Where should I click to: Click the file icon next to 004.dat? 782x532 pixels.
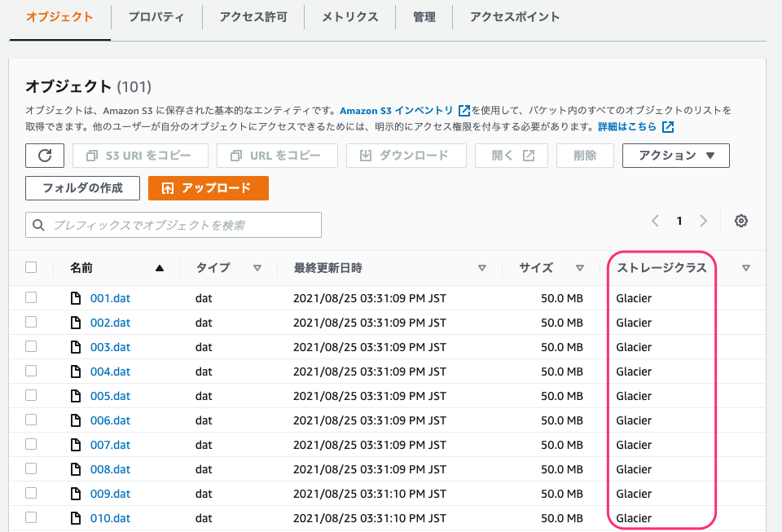click(75, 372)
